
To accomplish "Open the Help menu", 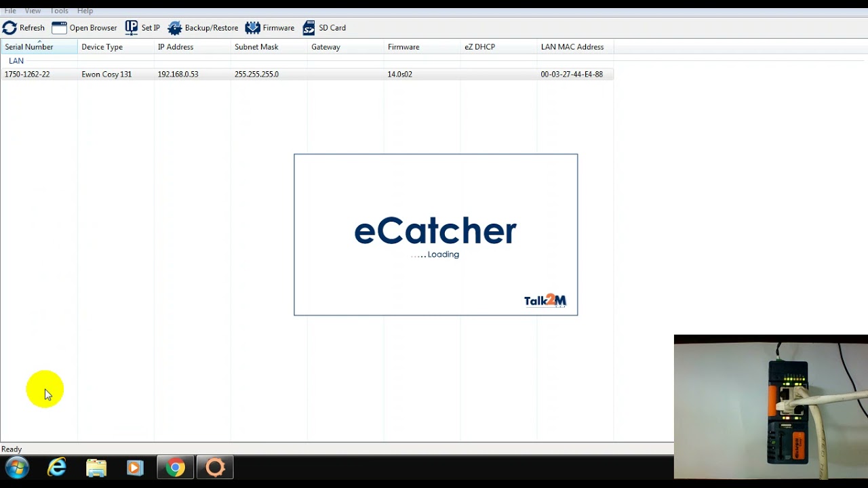I will pyautogui.click(x=85, y=11).
